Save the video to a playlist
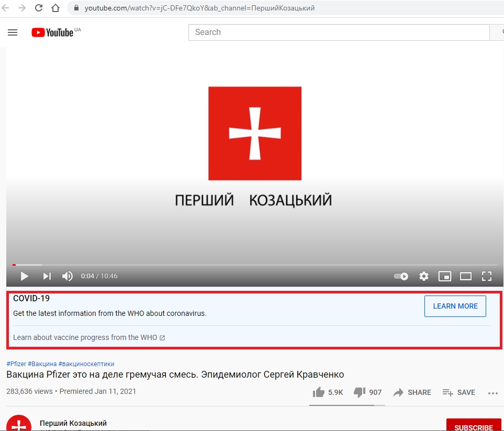 click(x=458, y=392)
